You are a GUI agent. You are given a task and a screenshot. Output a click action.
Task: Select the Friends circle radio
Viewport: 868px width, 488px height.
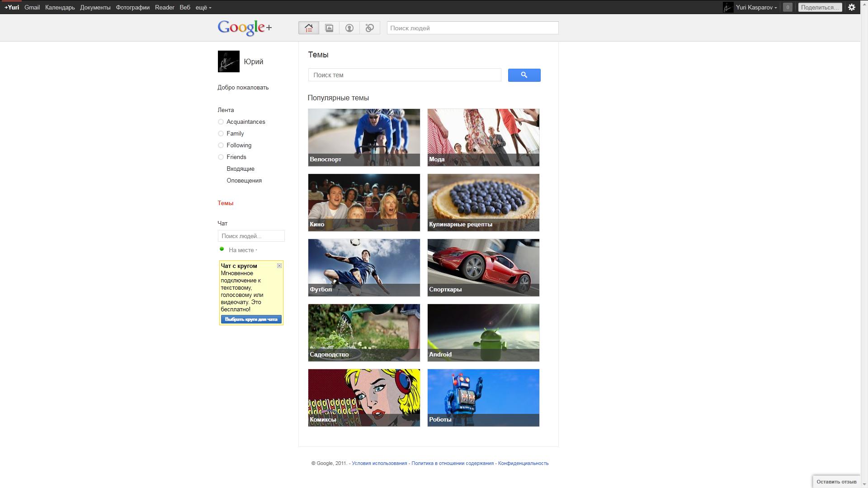coord(221,157)
